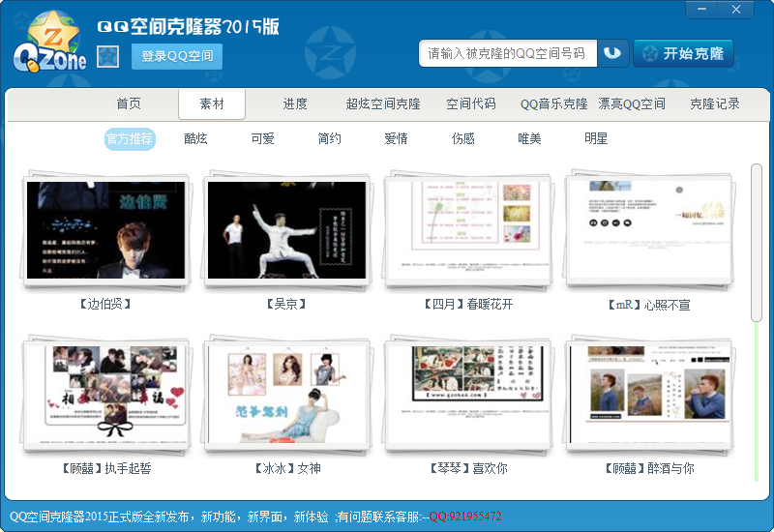Open 超炫空间克隆 tab
Viewport: 774px width, 532px height.
383,103
